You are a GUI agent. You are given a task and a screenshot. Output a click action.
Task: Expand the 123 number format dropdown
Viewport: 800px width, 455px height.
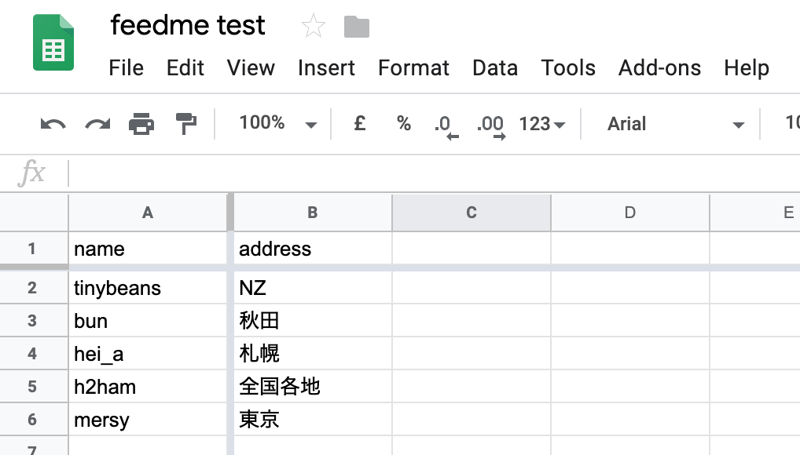click(542, 124)
